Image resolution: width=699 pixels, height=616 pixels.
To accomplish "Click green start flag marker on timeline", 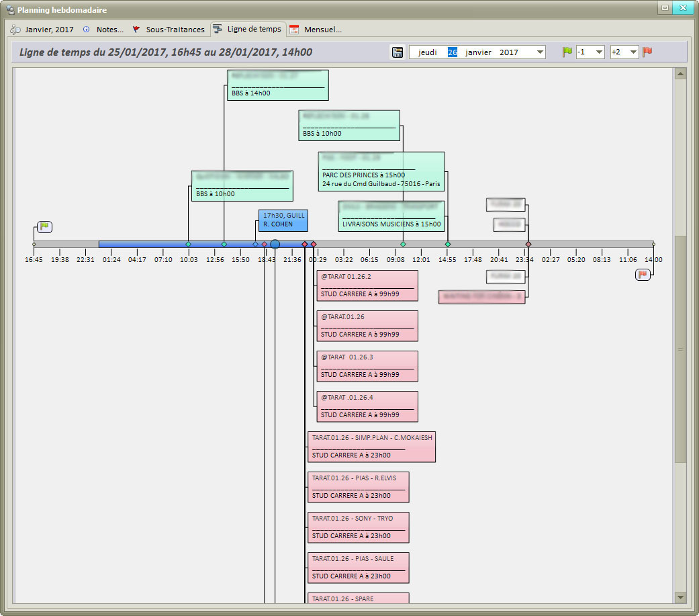I will pos(44,227).
